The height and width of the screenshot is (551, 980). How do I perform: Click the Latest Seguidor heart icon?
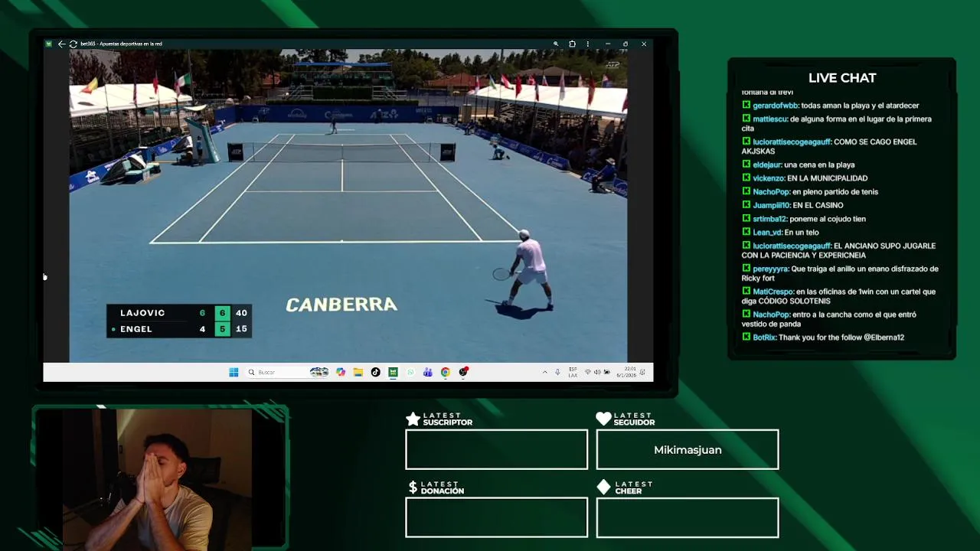coord(603,419)
